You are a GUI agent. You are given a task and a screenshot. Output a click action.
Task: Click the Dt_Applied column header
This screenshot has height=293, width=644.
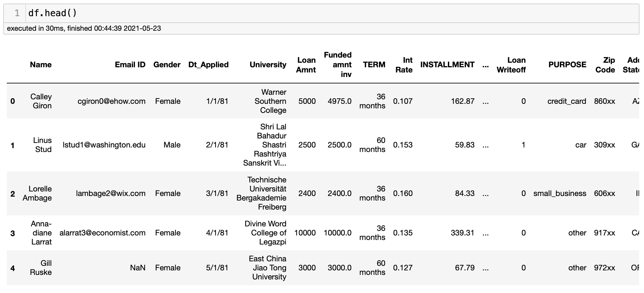(x=208, y=65)
